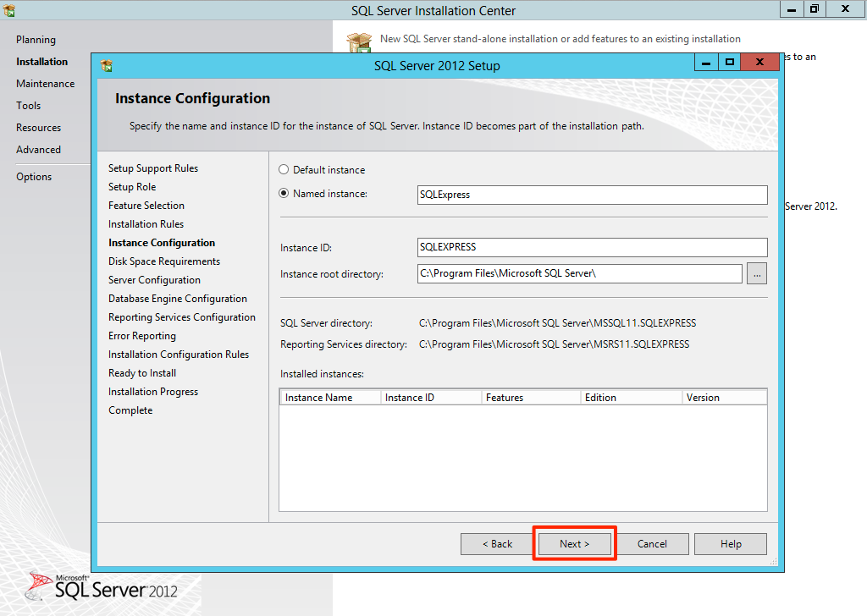The width and height of the screenshot is (867, 616).
Task: Click the Database Engine Configuration step
Action: 178,299
